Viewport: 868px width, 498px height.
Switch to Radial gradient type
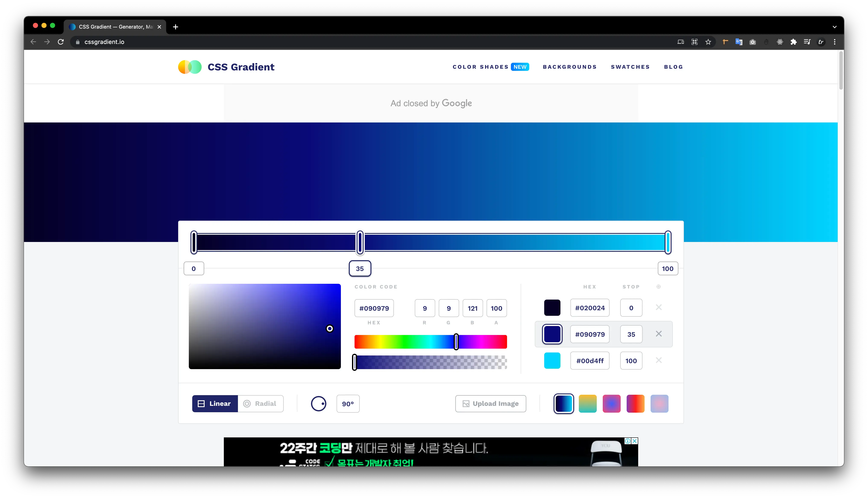[x=261, y=404]
